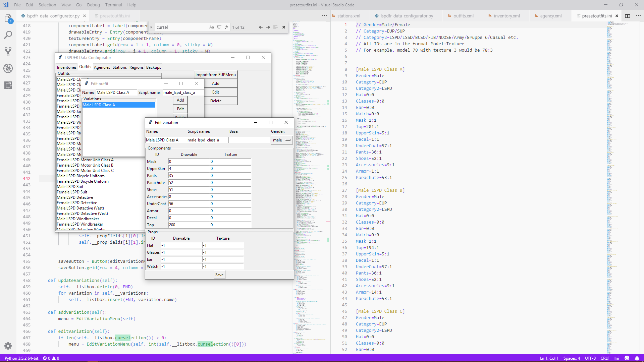Click the Top drawable input field

pos(189,225)
